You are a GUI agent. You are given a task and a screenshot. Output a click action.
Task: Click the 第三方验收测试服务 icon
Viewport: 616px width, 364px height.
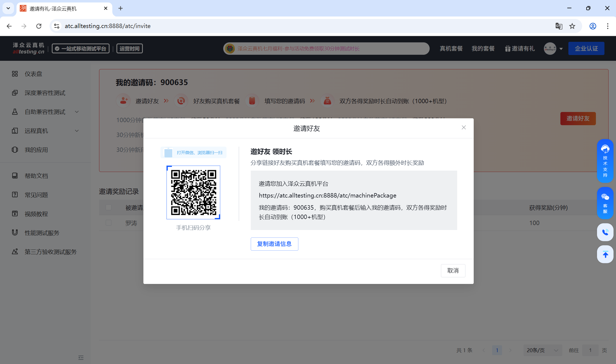(x=15, y=251)
